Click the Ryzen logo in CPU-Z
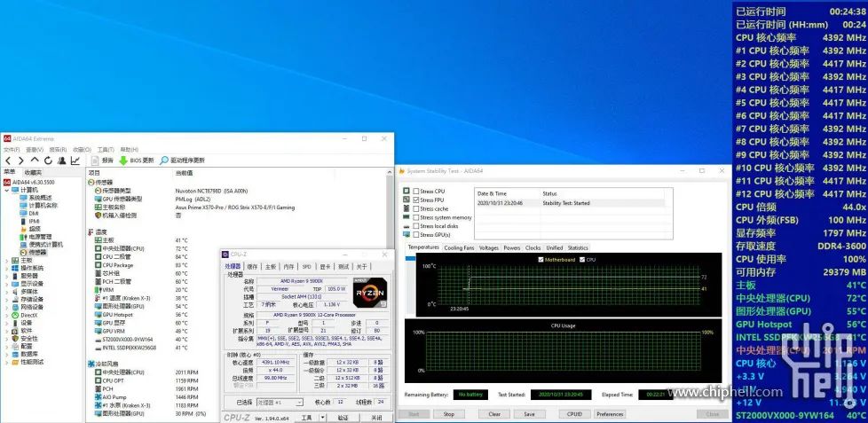This screenshot has height=423, width=868. 370,293
